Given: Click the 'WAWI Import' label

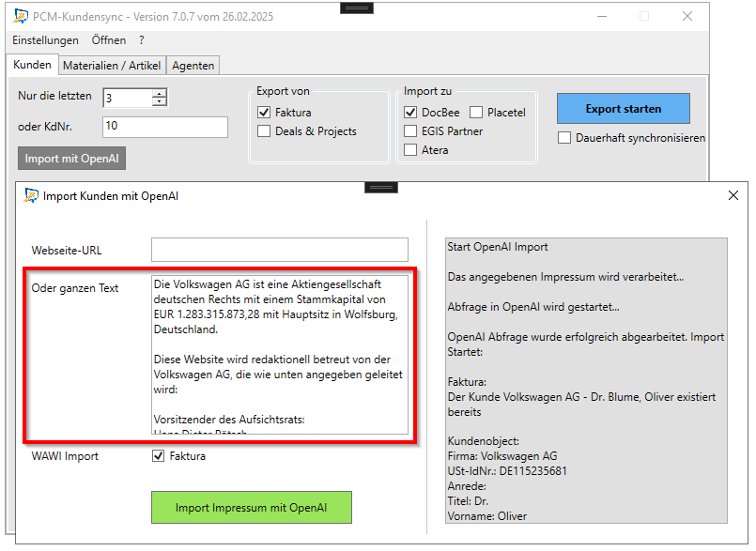Looking at the screenshot, I should pos(65,456).
